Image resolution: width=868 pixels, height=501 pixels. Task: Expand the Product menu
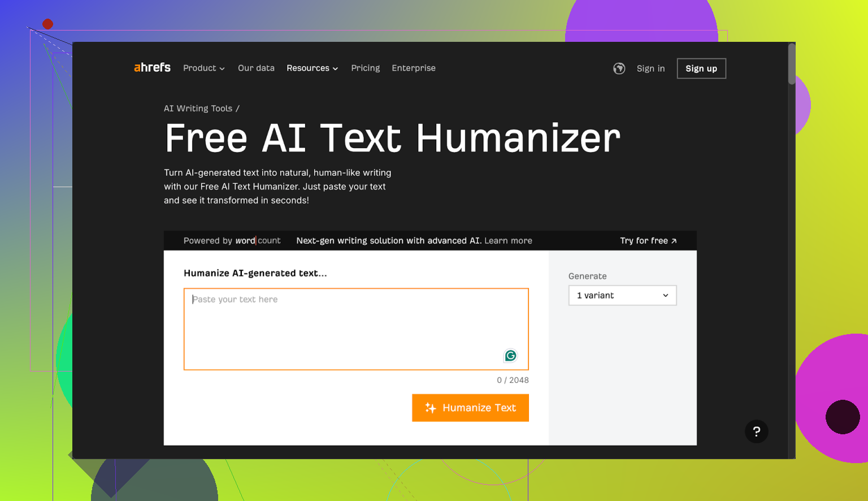[x=203, y=68]
